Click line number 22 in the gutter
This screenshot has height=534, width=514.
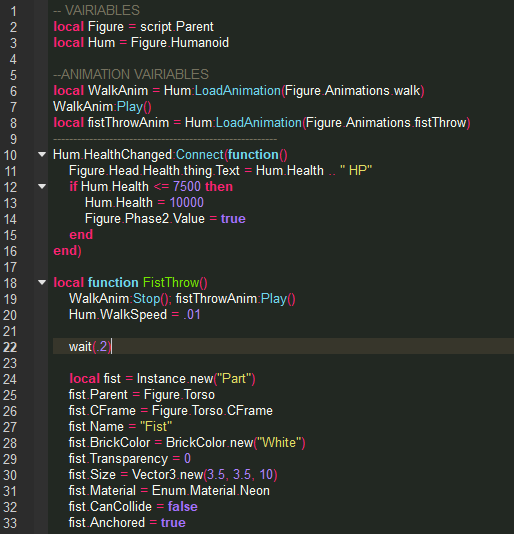pyautogui.click(x=10, y=347)
